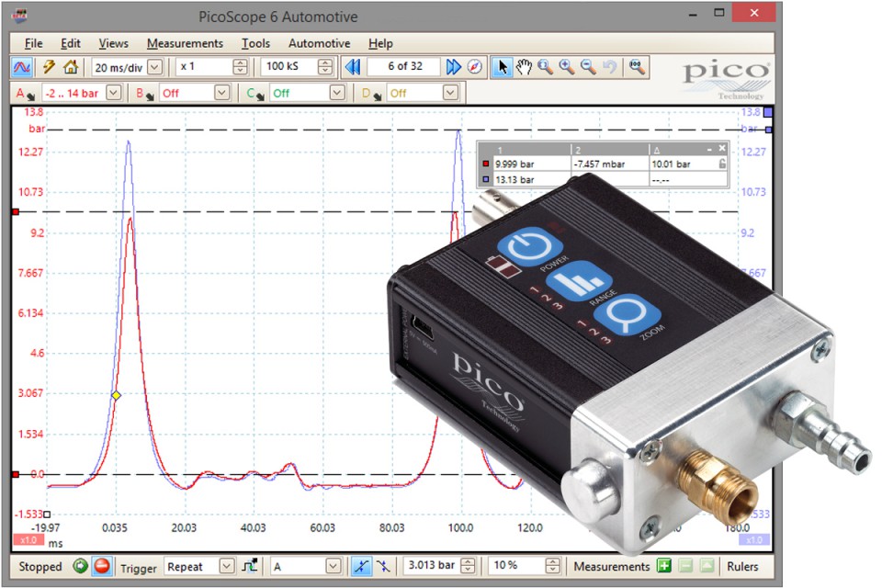Enable rising edge trigger toggle
882x588 pixels.
pyautogui.click(x=361, y=566)
